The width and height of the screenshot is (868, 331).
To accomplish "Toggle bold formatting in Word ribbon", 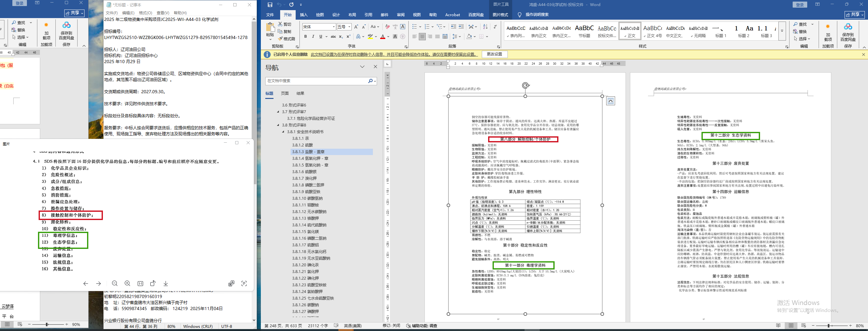I will [305, 36].
